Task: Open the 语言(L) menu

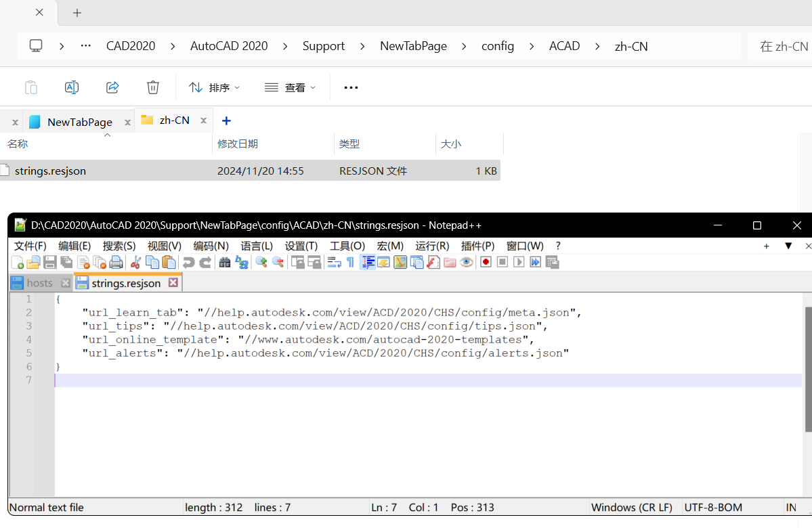Action: coord(256,246)
